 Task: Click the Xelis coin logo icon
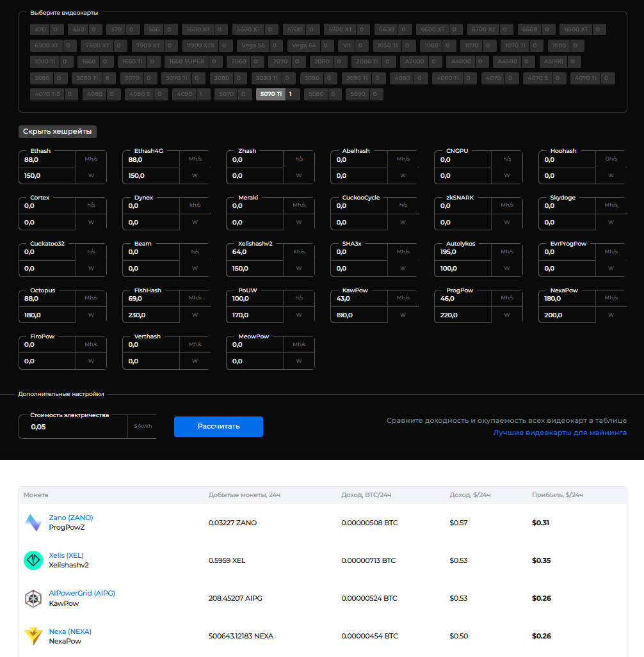[33, 560]
